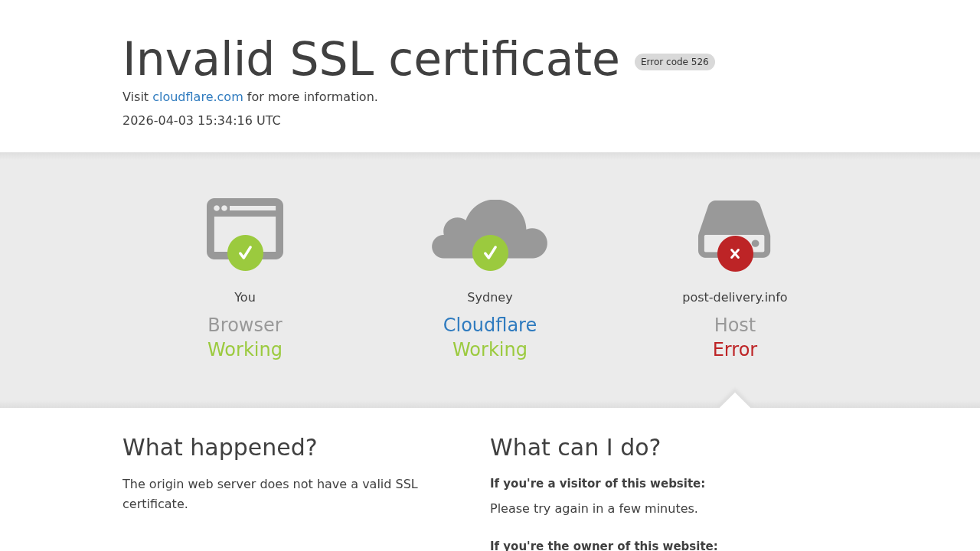
Task: Select the Host section label
Action: coord(734,324)
